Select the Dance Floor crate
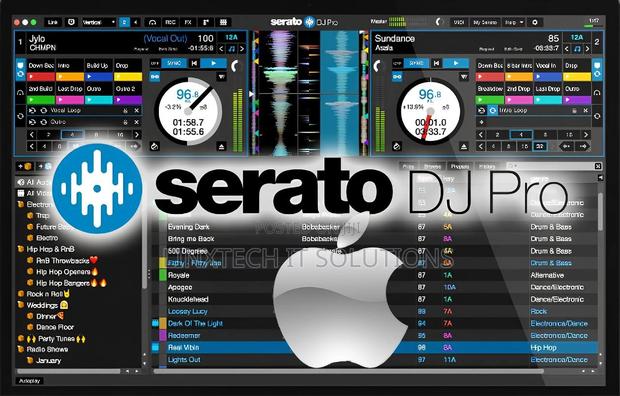This screenshot has height=396, width=620. point(55,327)
